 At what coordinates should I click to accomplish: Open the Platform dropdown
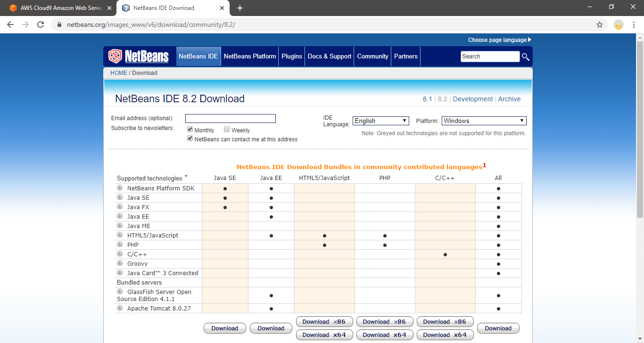(484, 121)
